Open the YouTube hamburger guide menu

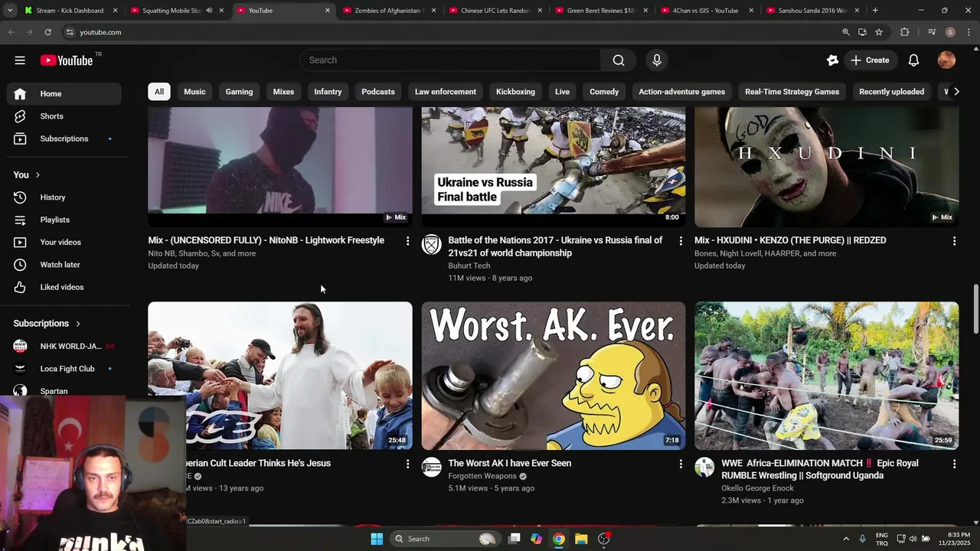point(20,60)
